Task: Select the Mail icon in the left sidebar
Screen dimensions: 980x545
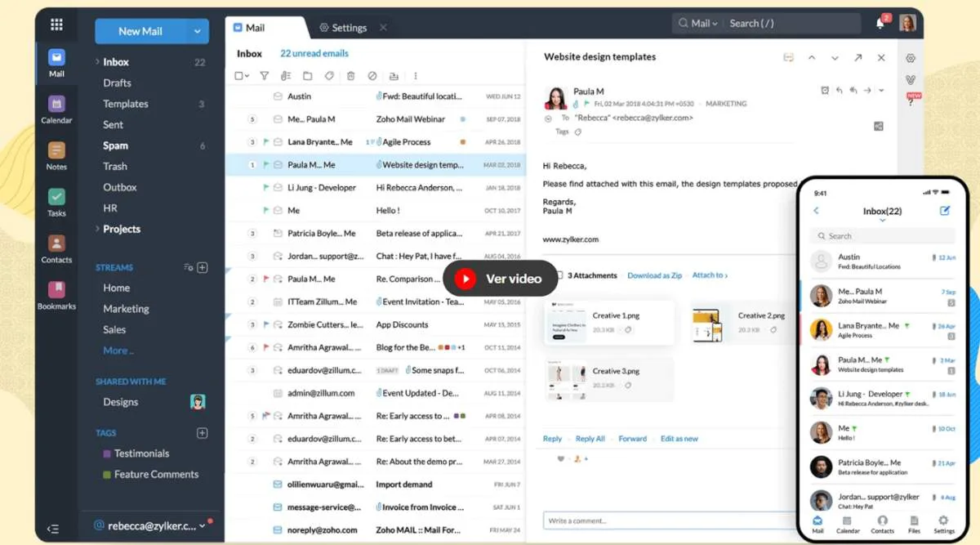Action: point(55,56)
